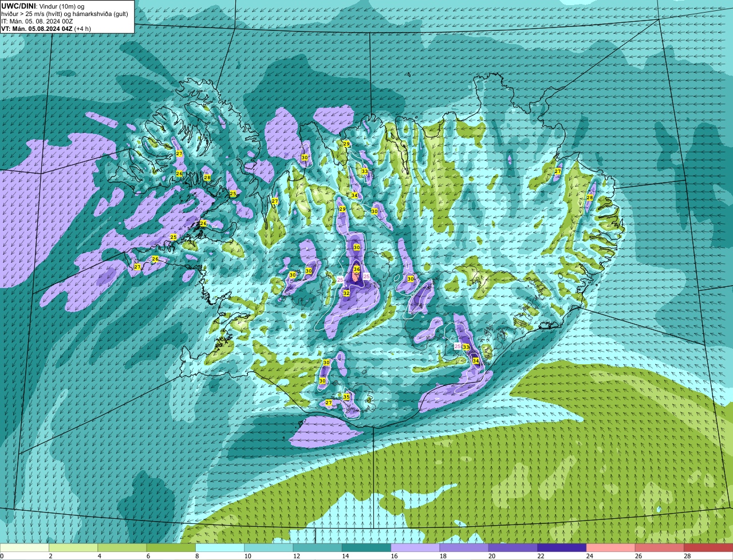Click the pale yellow 0–2 legend swatch
The height and width of the screenshot is (560, 733).
tap(25, 547)
